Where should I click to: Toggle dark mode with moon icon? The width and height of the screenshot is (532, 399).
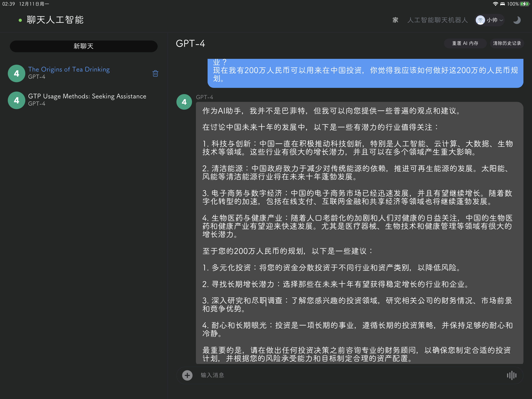pyautogui.click(x=517, y=20)
